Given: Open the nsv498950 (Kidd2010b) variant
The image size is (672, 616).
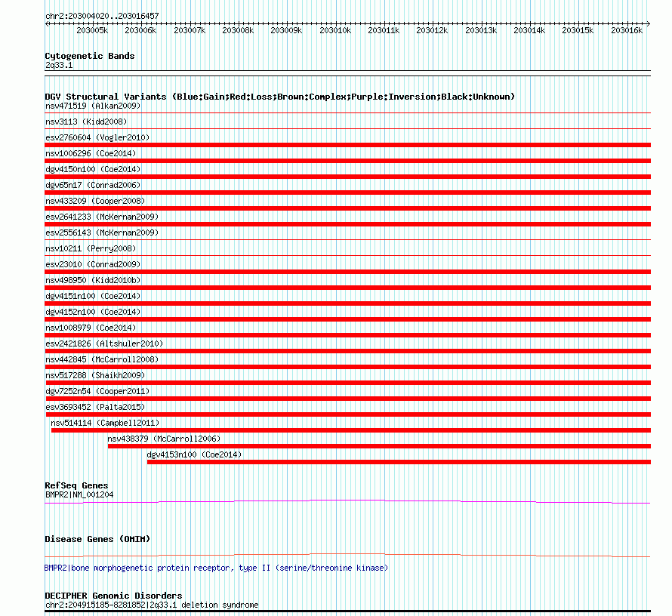Looking at the screenshot, I should click(x=93, y=280).
